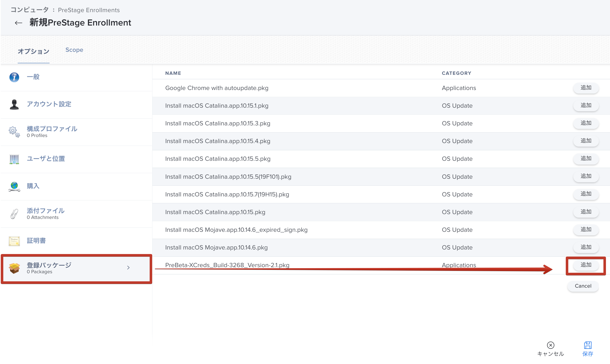Add Install macOS Catalina.app.10.15.1.pkg
610x364 pixels.
click(586, 105)
